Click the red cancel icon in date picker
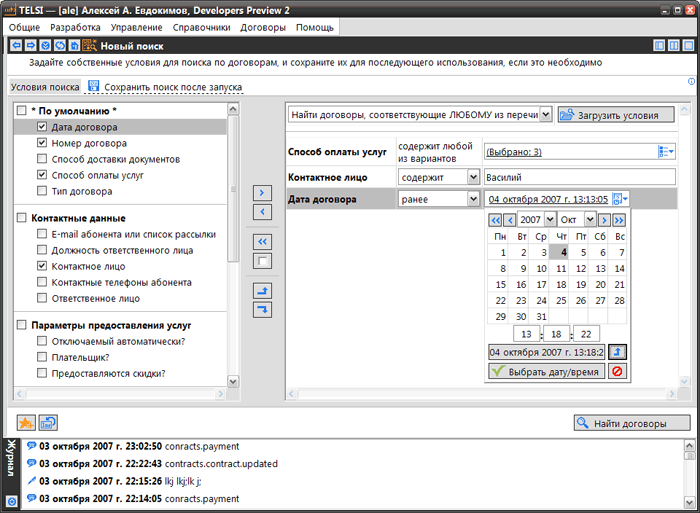The height and width of the screenshot is (513, 700). click(619, 371)
